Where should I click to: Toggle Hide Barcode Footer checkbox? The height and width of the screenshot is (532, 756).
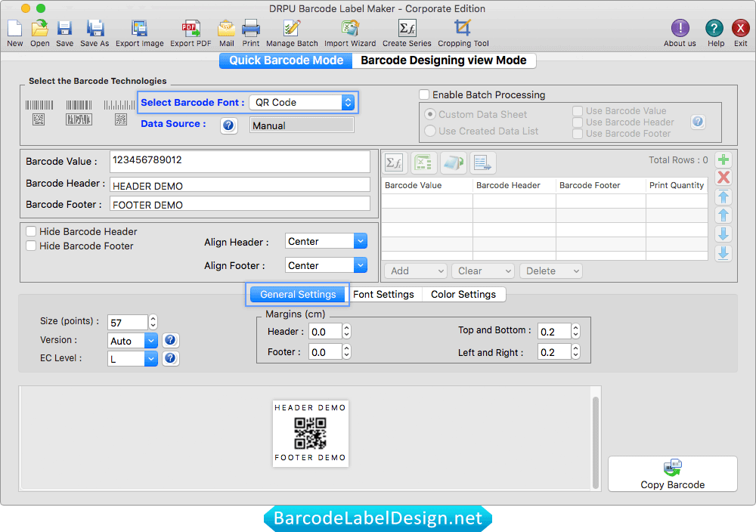31,246
